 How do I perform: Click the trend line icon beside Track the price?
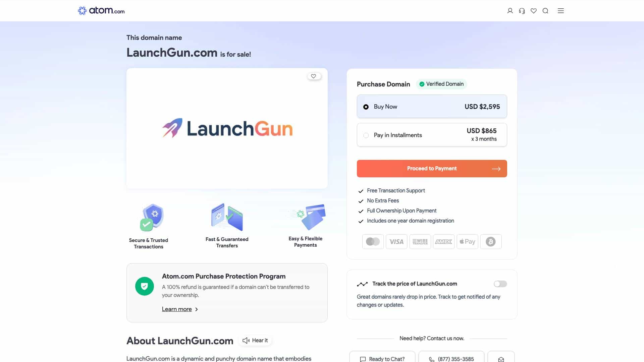(362, 284)
